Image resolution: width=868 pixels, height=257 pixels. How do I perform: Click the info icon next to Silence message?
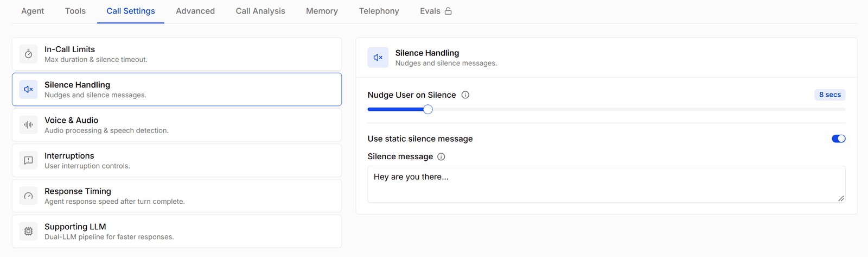[x=441, y=156]
